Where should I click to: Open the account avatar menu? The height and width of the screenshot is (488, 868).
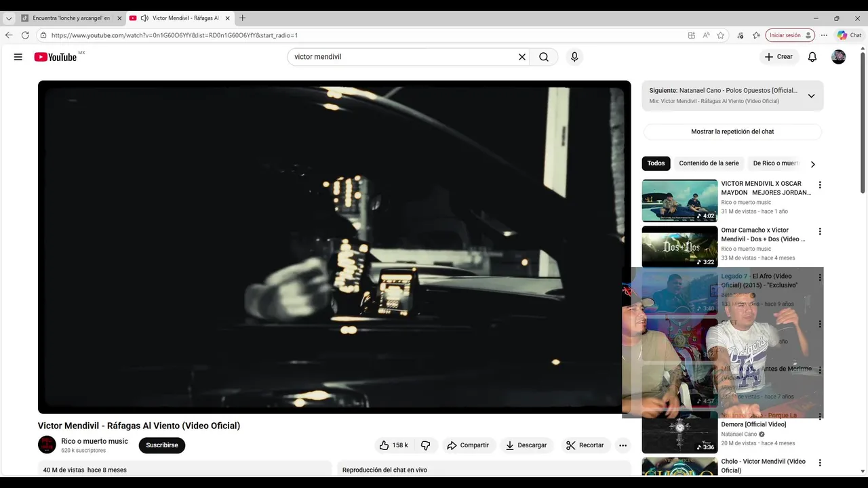click(839, 57)
